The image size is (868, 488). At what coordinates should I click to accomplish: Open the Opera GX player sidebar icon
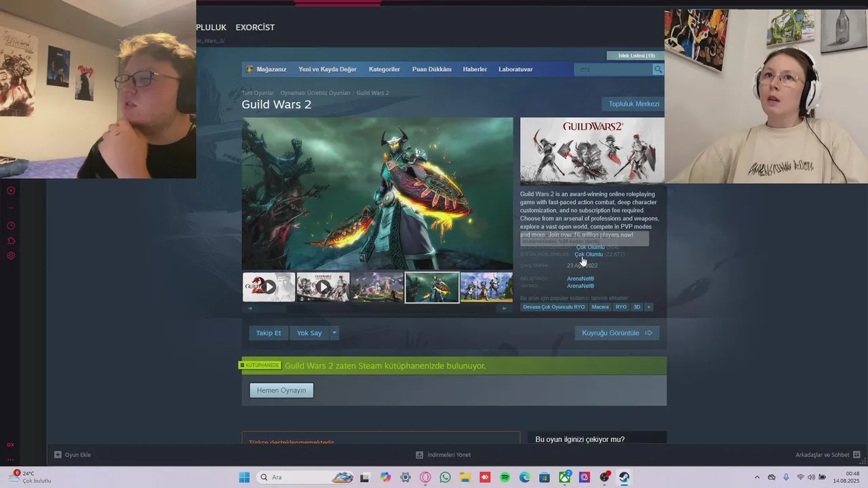tap(11, 190)
